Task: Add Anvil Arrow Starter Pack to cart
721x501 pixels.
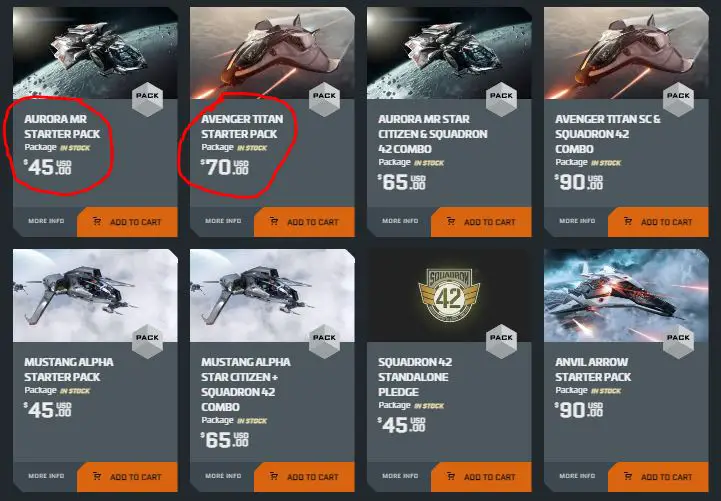Action: click(x=658, y=477)
